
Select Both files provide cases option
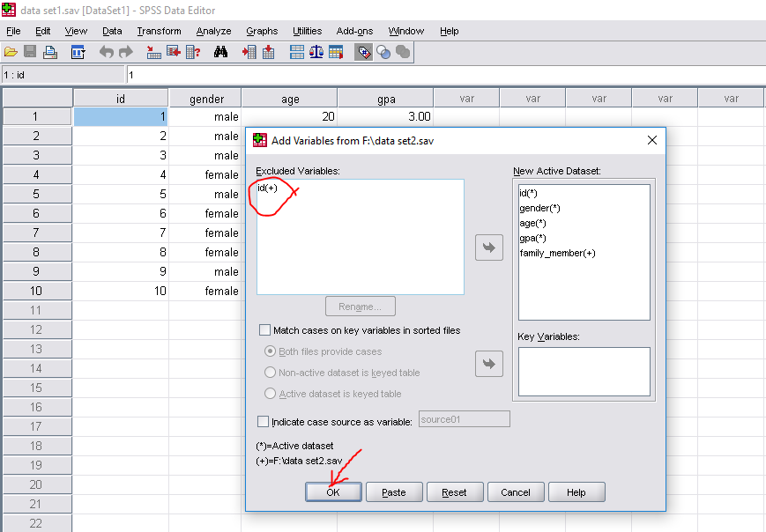(270, 351)
